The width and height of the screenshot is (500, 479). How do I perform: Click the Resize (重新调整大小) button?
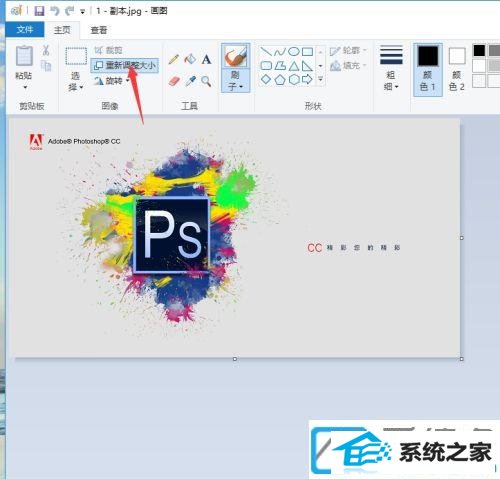(125, 65)
